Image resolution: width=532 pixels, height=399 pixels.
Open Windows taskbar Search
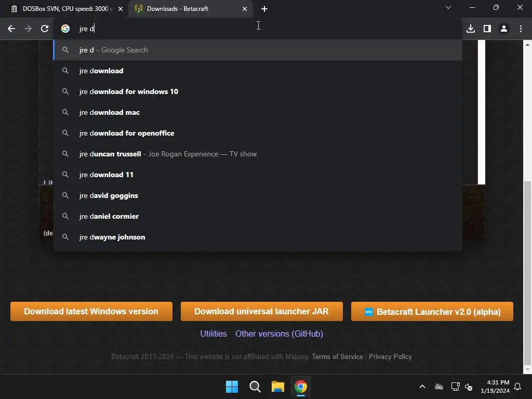pos(255,387)
